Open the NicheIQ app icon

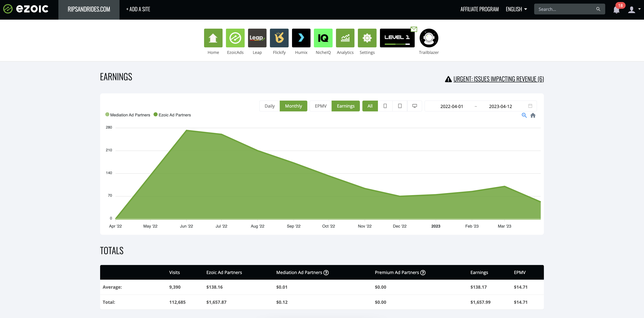pyautogui.click(x=323, y=38)
